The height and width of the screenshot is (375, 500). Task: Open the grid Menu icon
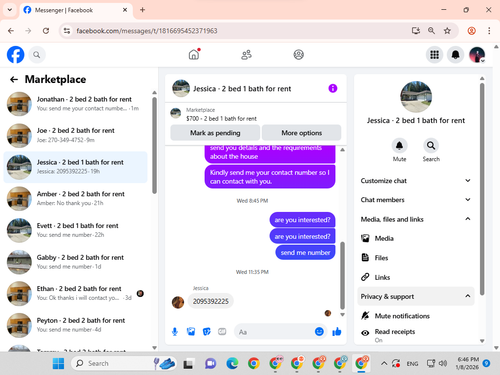pyautogui.click(x=434, y=55)
